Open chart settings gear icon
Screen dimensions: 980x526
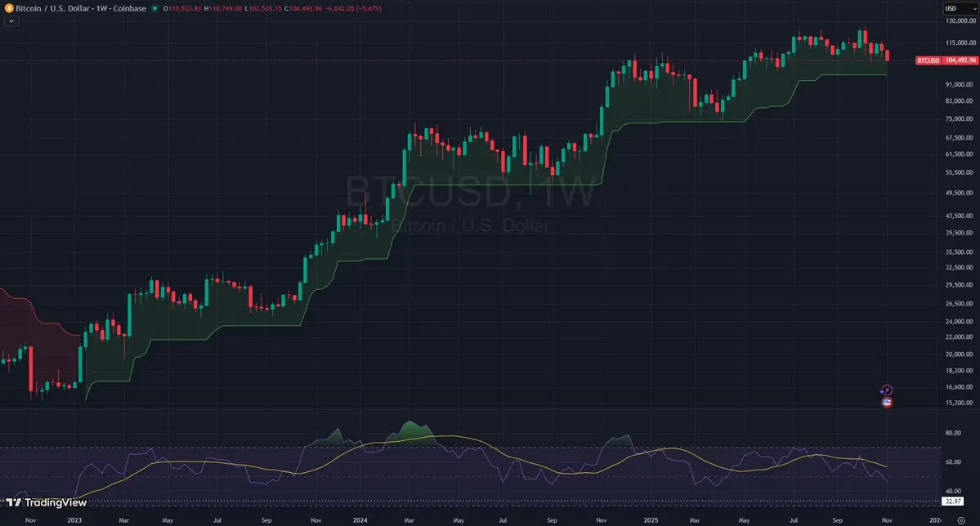tap(961, 519)
